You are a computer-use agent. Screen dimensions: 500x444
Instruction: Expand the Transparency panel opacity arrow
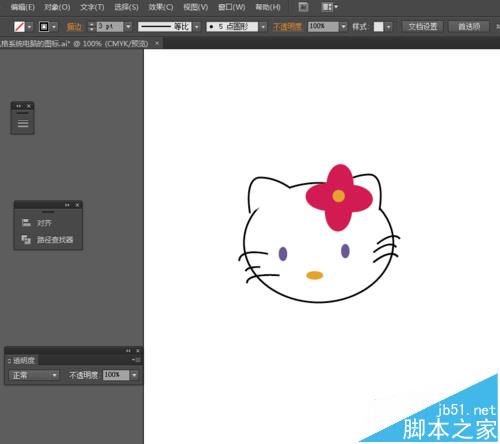point(134,375)
